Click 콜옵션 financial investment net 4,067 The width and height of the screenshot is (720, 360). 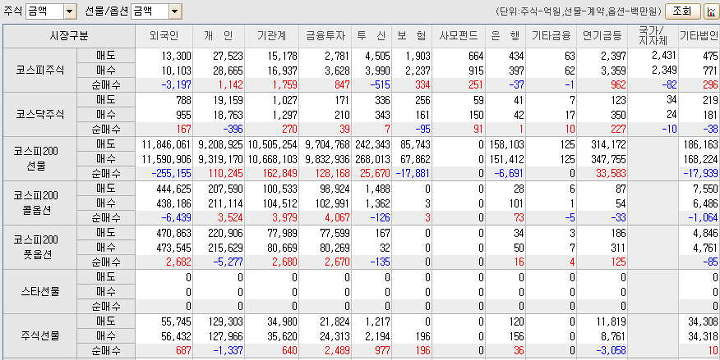[x=337, y=217]
